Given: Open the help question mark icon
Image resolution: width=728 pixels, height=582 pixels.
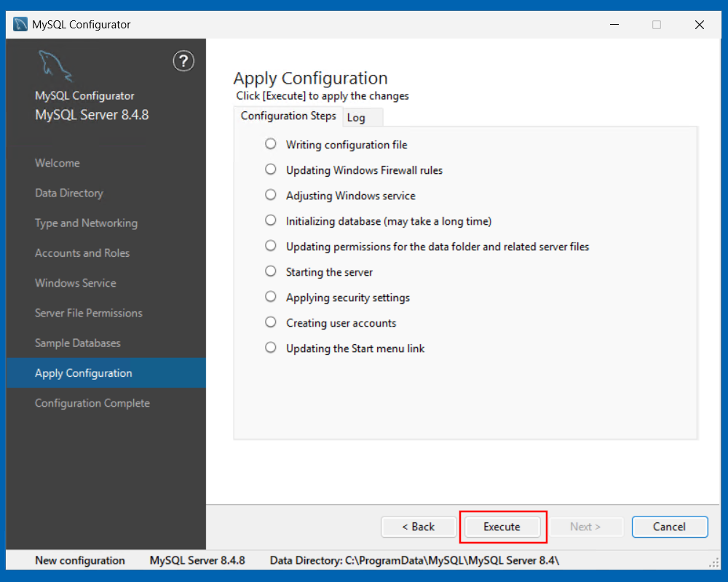Looking at the screenshot, I should [183, 61].
